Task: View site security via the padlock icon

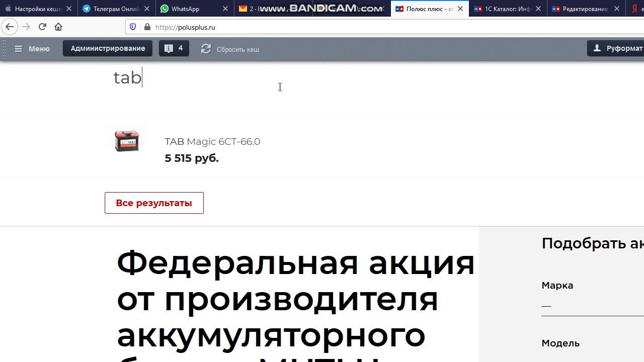Action: (x=147, y=27)
